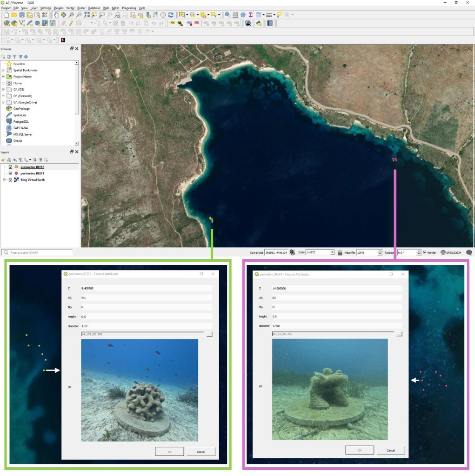Open the Vector menu
Image resolution: width=475 pixels, height=476 pixels.
tap(70, 8)
